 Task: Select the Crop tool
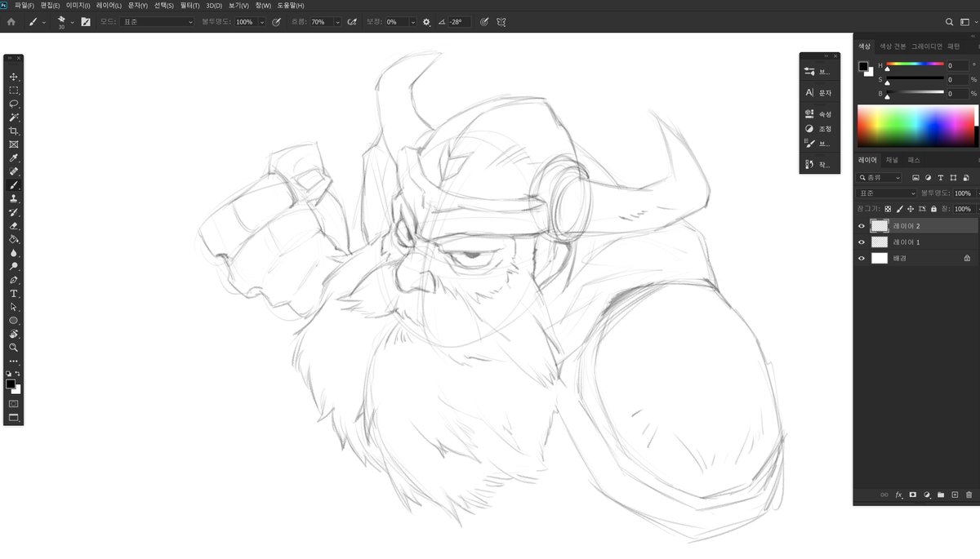pos(14,131)
